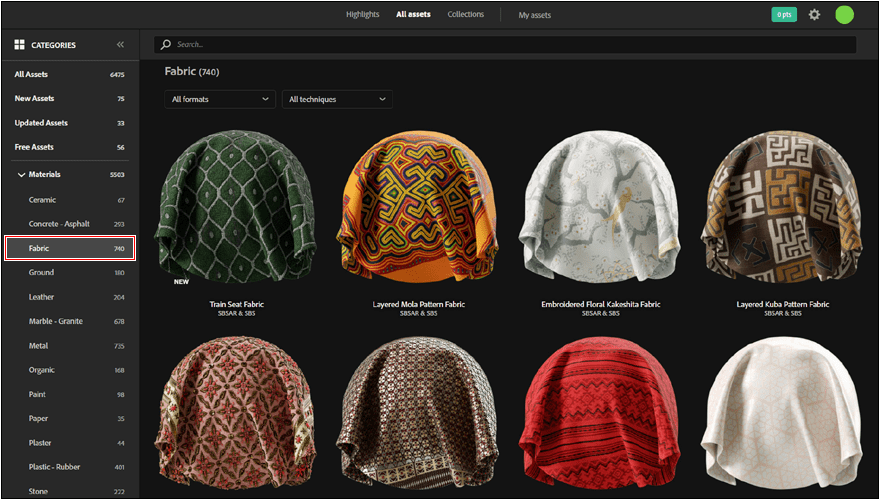This screenshot has width=880, height=500.
Task: Click the search magnifier icon
Action: click(166, 44)
